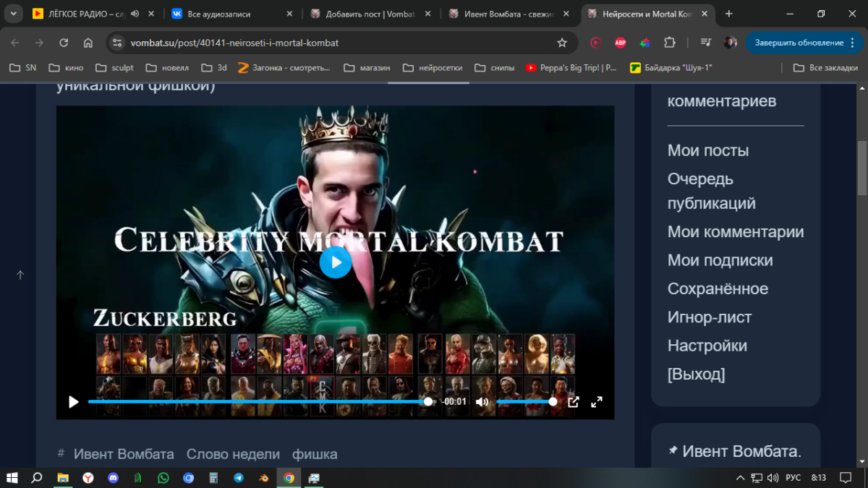
Task: Open the снипы bookmarks folder
Action: (495, 68)
